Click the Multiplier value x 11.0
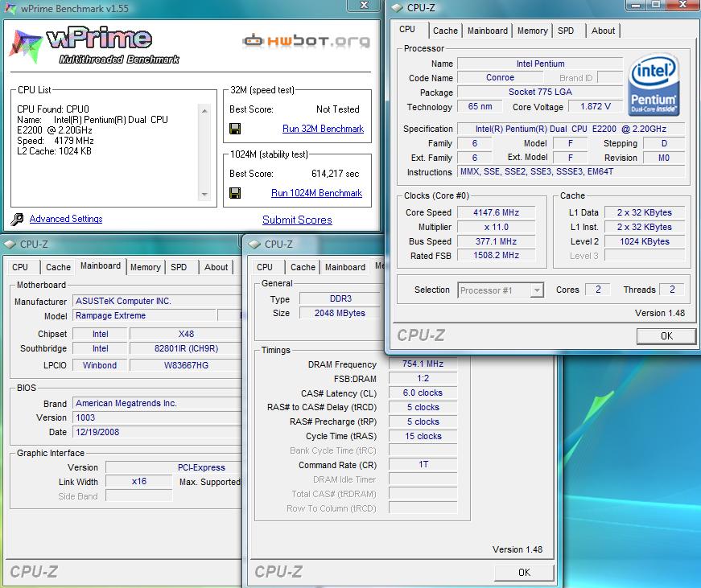 click(x=497, y=227)
